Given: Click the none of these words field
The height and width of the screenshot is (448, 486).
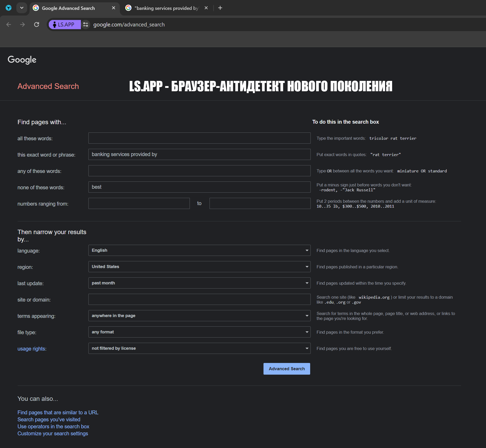Looking at the screenshot, I should (x=199, y=187).
